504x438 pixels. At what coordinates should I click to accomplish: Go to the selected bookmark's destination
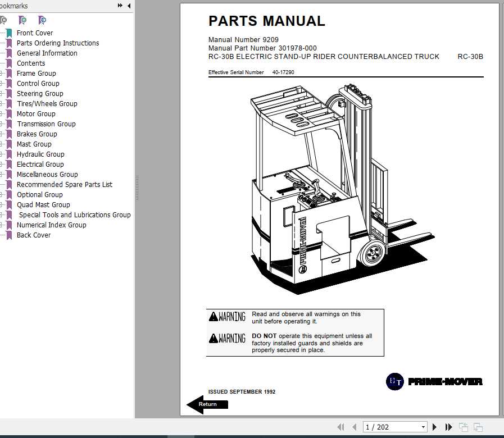tap(40, 20)
